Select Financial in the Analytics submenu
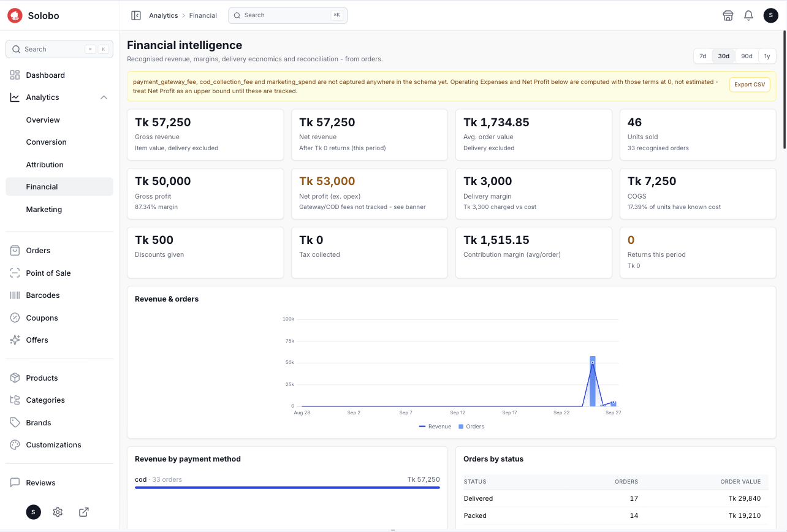 pos(59,187)
